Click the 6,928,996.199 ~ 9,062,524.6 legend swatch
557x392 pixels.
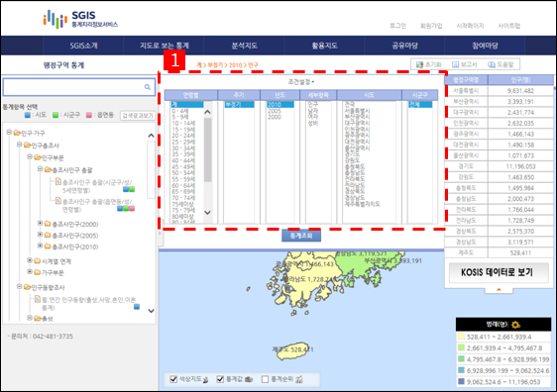[x=461, y=370]
